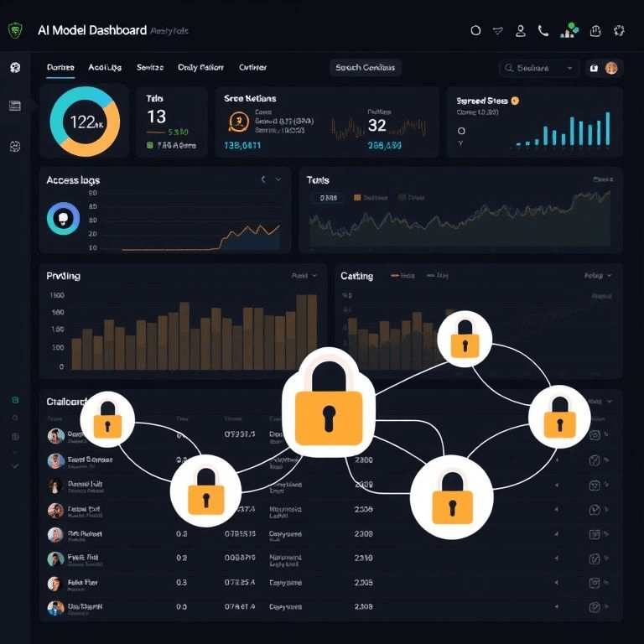Screen dimensions: 644x644
Task: Click the cube icon in the left sidebar
Action: [15, 146]
